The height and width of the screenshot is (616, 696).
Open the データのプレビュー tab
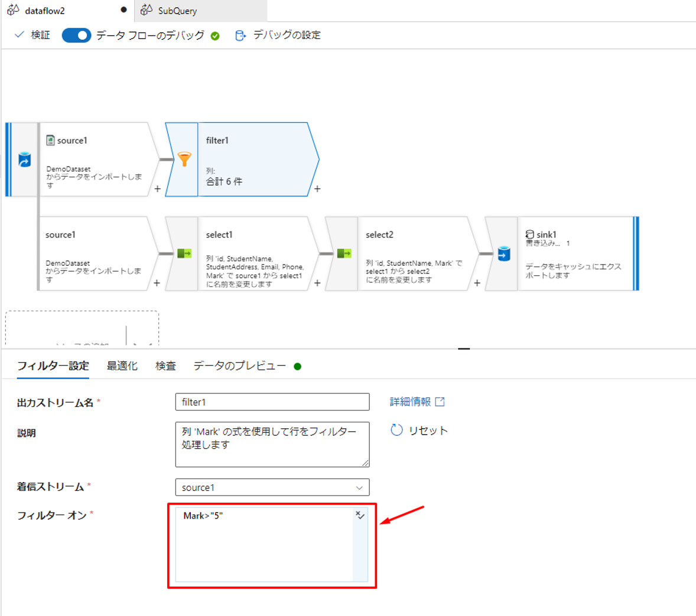tap(240, 366)
